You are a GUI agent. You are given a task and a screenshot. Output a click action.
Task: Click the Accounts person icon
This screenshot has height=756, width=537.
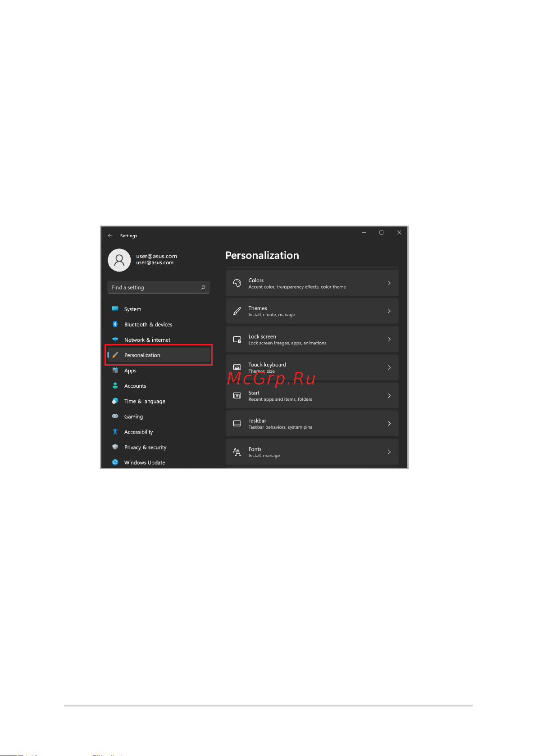point(115,385)
